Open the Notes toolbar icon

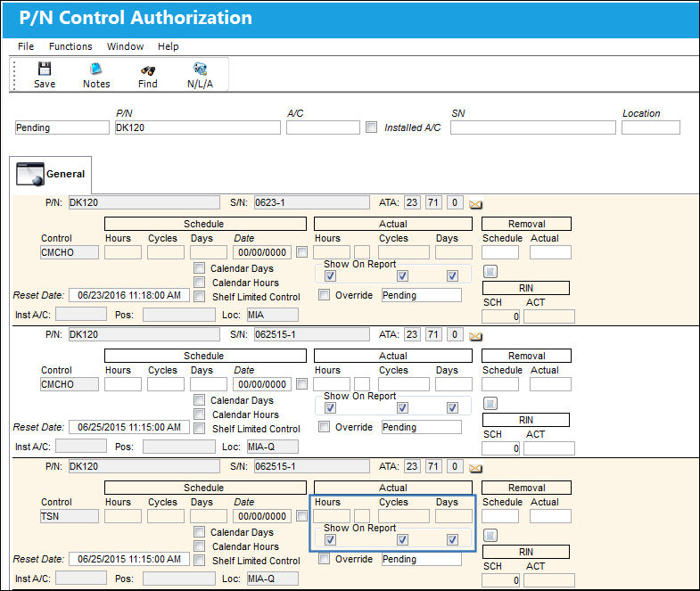96,69
